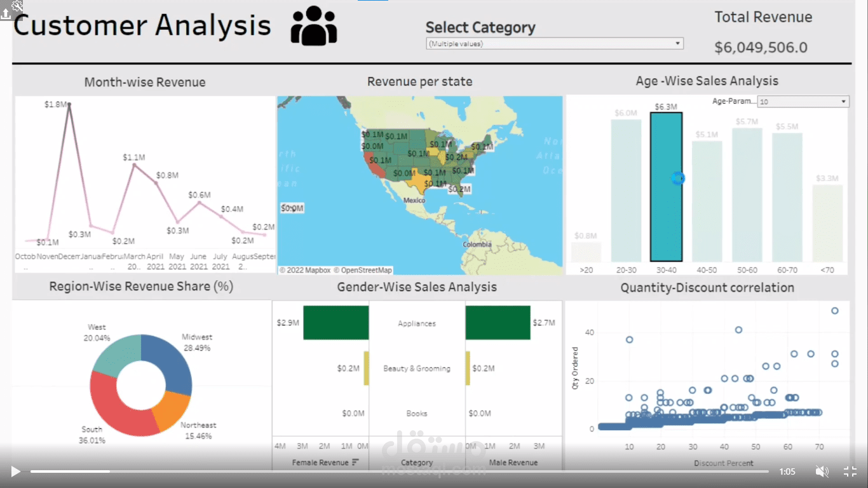Viewport: 868px width, 488px height.
Task: Click the $1.8M peak on Month-wise Revenue line
Action: point(69,105)
